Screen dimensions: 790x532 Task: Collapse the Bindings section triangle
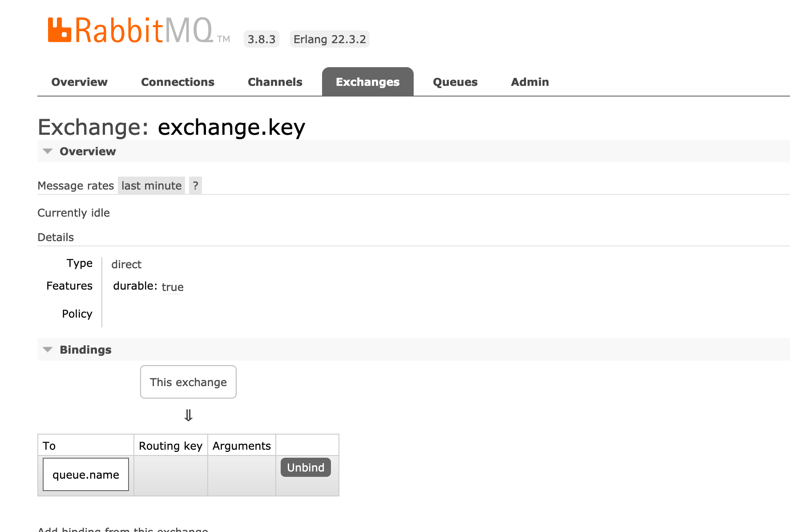pyautogui.click(x=48, y=349)
